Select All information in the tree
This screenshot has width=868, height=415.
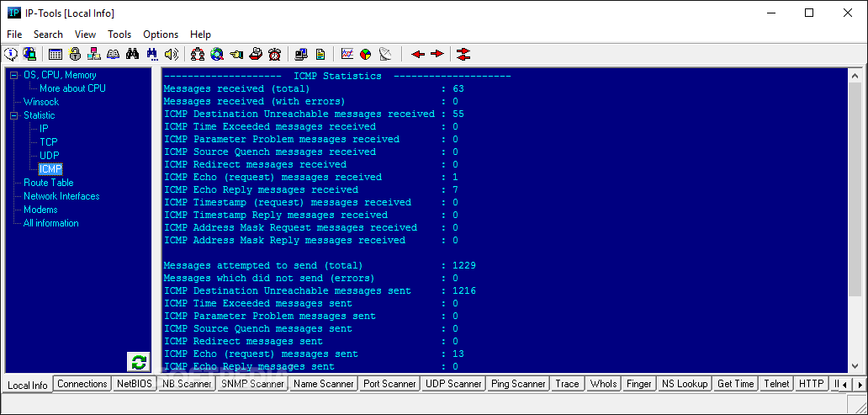tap(51, 223)
